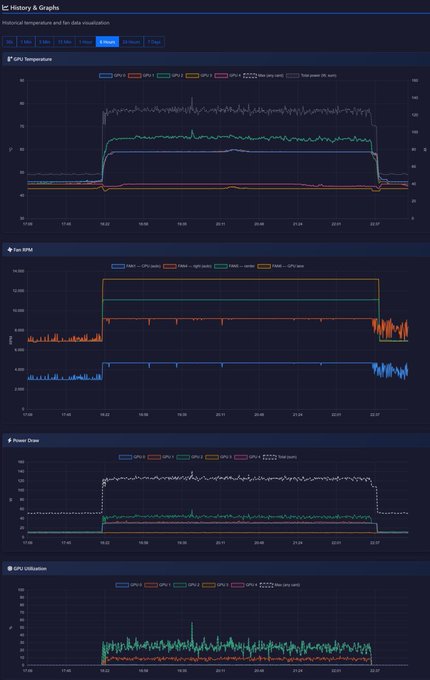The height and width of the screenshot is (680, 430).
Task: Toggle FAN1 — CPU (auto) legend item
Action: coord(136,266)
